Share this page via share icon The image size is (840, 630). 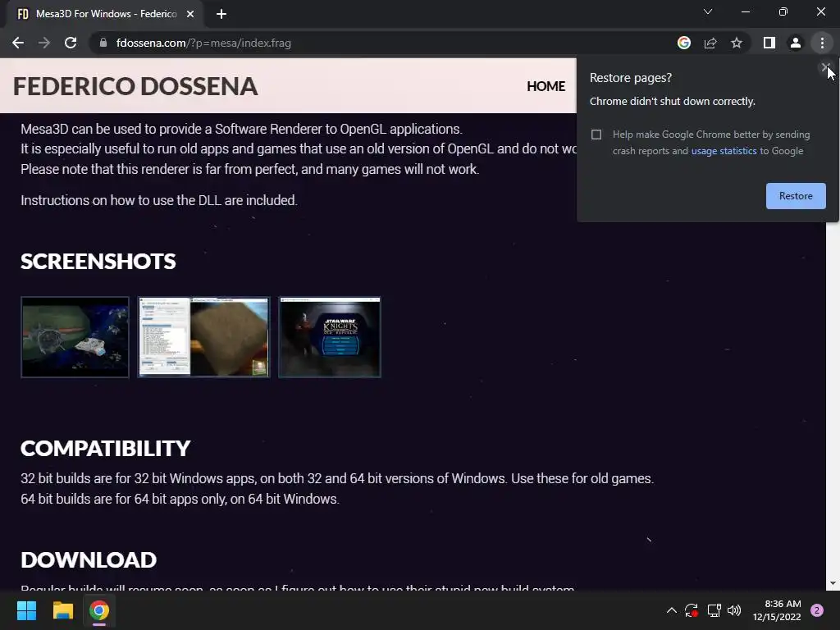[x=710, y=43]
